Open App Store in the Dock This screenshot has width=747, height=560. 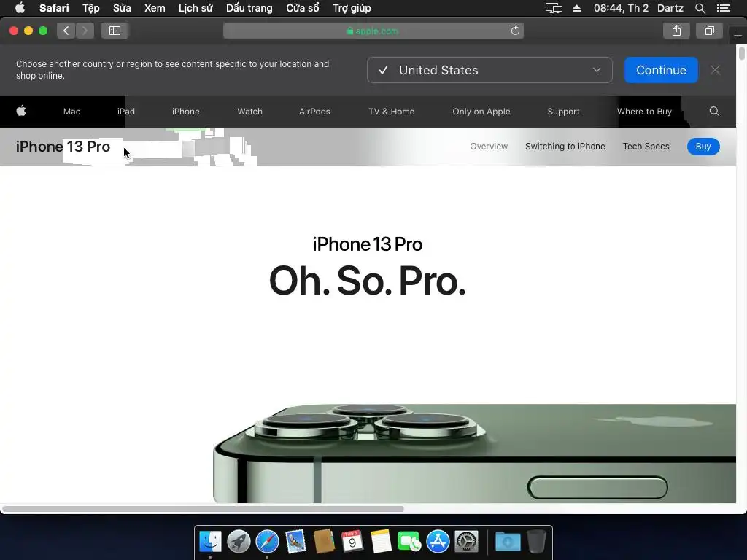tap(438, 542)
